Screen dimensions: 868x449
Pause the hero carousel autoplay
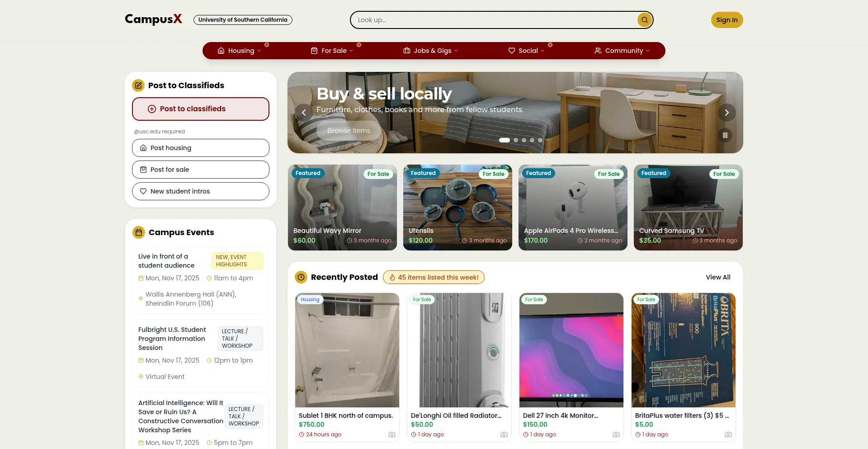[725, 135]
